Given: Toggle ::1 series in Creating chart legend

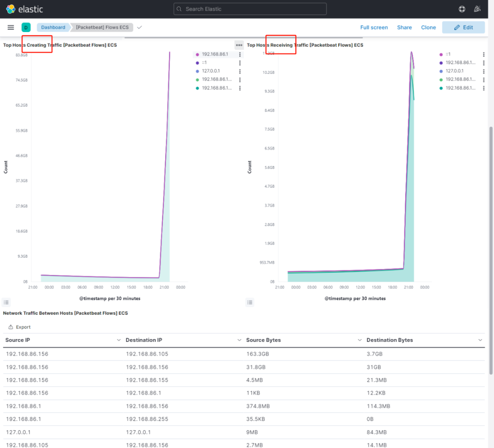Looking at the screenshot, I should [204, 63].
